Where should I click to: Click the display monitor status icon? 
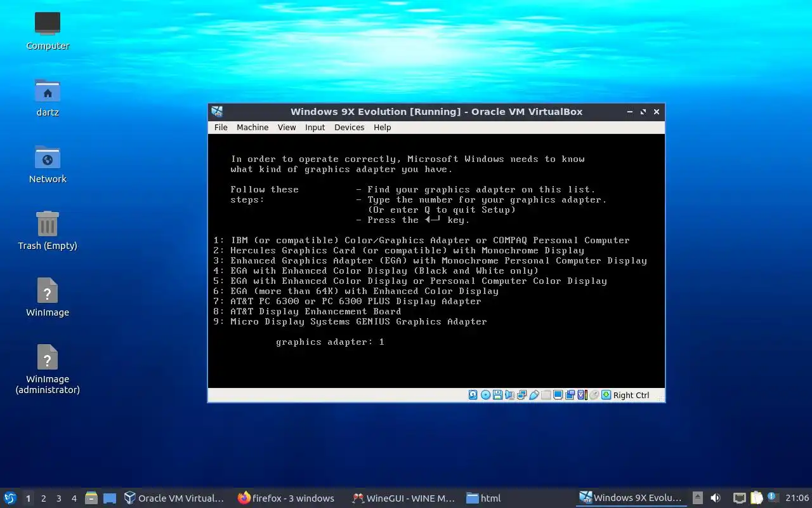click(558, 395)
